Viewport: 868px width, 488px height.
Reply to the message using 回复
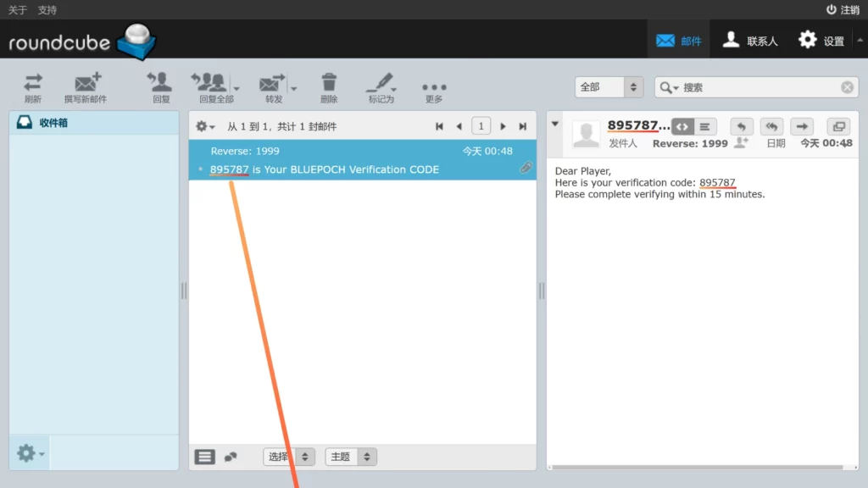(x=160, y=87)
